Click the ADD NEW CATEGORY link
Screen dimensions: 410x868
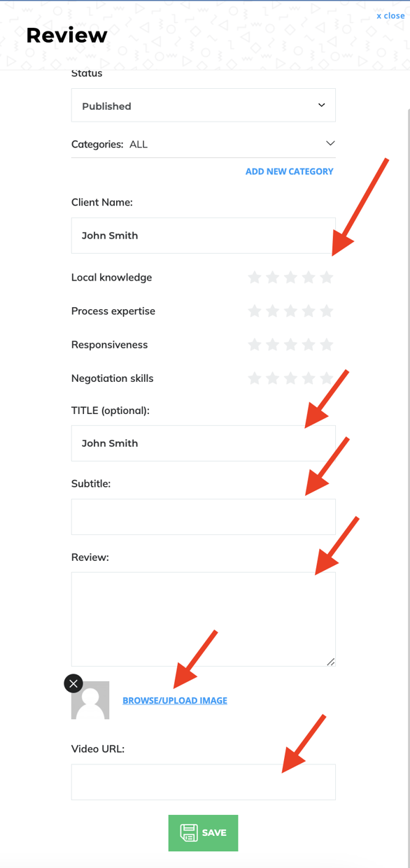[289, 171]
